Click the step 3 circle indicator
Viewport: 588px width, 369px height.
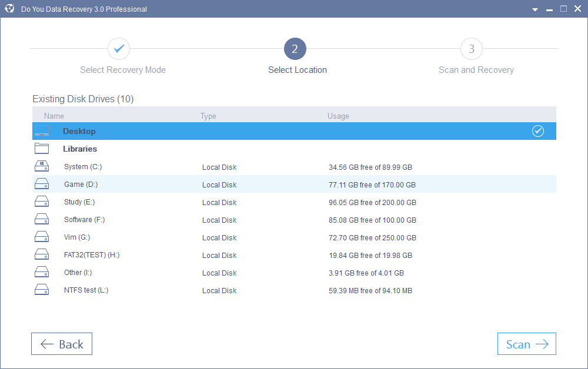472,49
